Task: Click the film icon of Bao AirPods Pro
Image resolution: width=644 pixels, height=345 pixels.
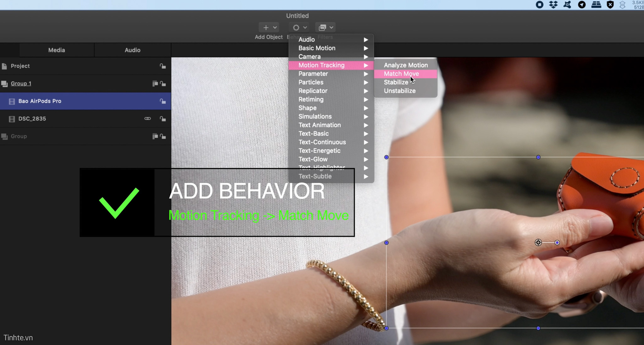Action: [x=12, y=101]
